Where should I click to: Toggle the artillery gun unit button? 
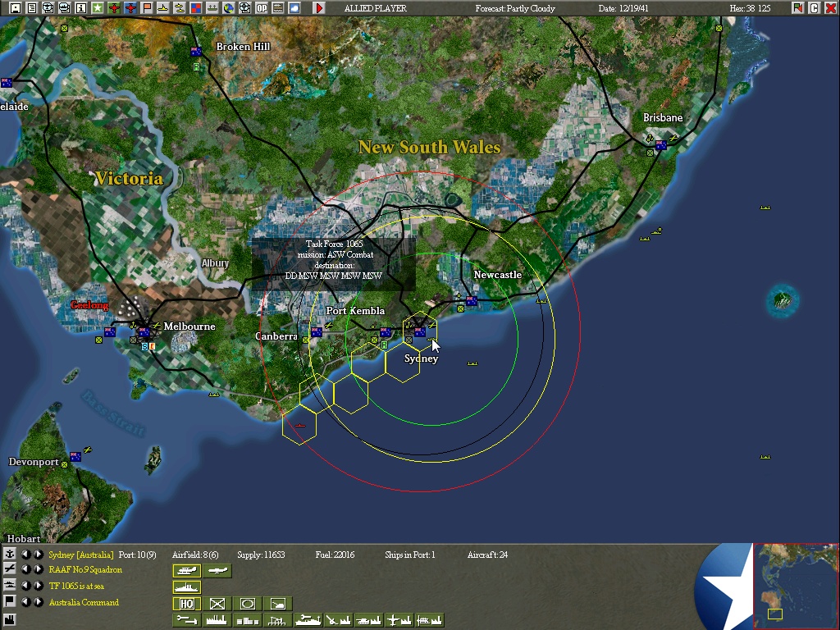[x=278, y=604]
